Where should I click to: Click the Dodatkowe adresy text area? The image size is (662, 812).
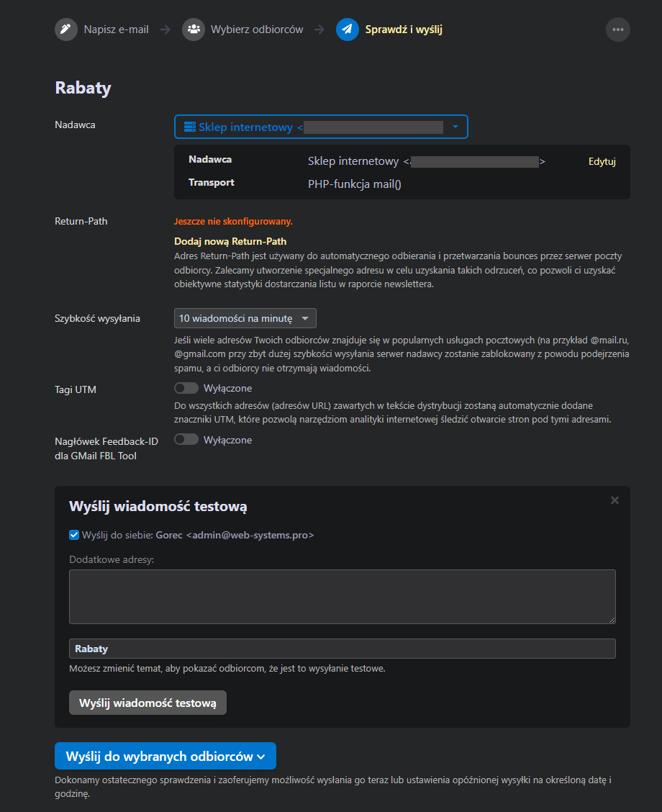(x=342, y=596)
